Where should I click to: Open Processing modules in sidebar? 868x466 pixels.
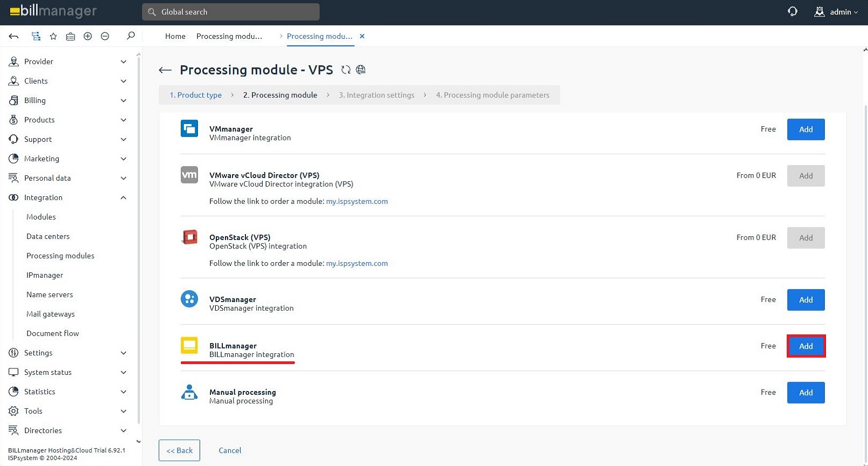click(60, 256)
